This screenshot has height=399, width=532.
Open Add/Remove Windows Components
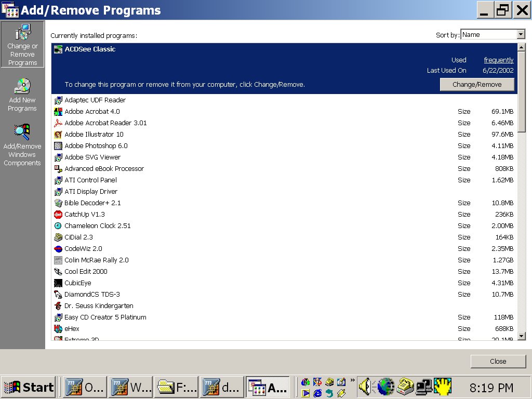click(x=22, y=144)
